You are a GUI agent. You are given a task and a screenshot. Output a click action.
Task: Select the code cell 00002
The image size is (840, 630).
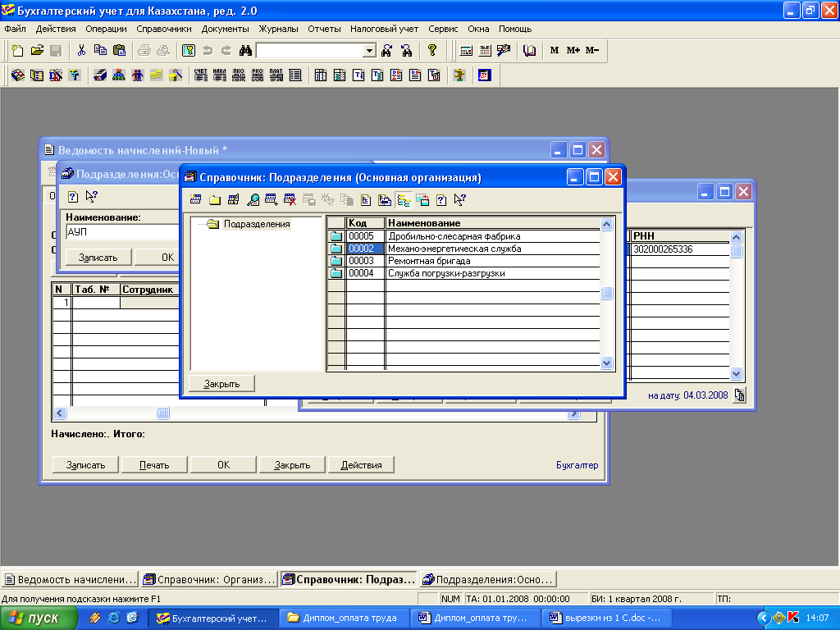click(x=365, y=249)
